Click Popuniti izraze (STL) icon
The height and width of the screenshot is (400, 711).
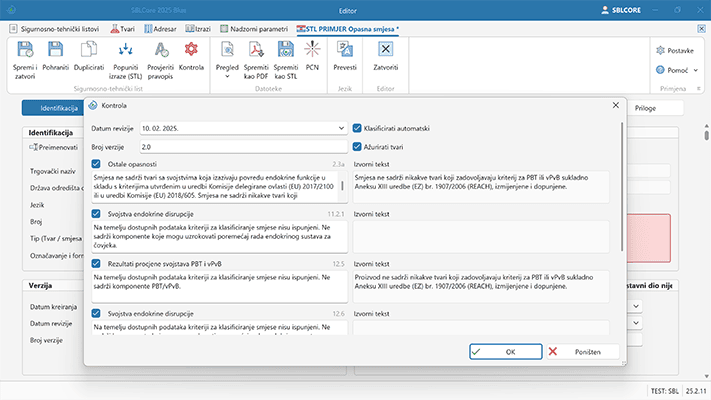coord(124,49)
